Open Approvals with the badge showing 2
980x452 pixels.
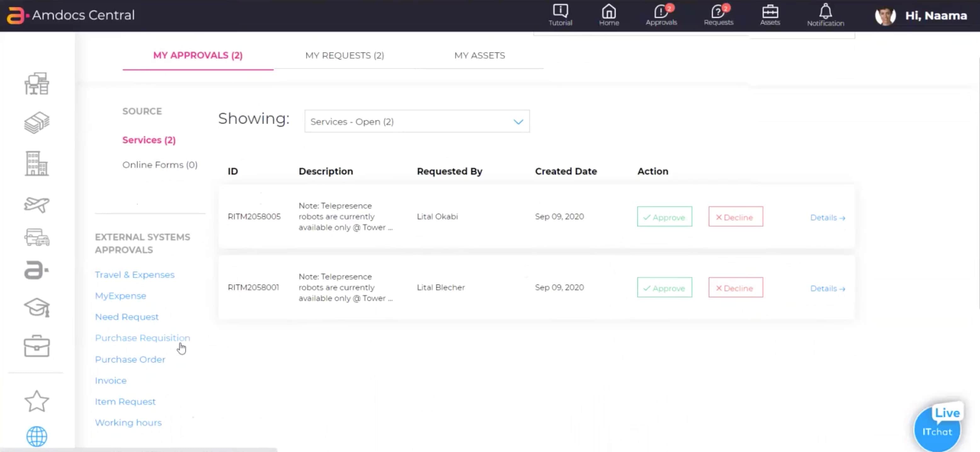(x=661, y=15)
